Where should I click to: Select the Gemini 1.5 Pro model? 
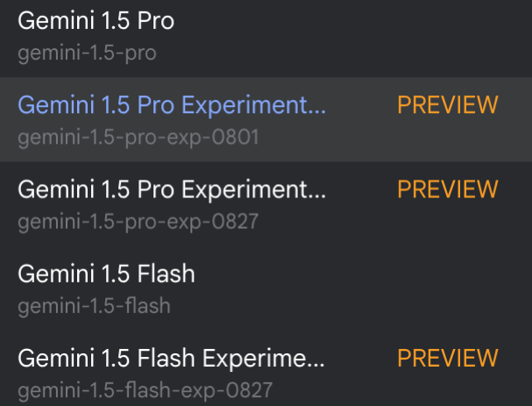[x=96, y=21]
